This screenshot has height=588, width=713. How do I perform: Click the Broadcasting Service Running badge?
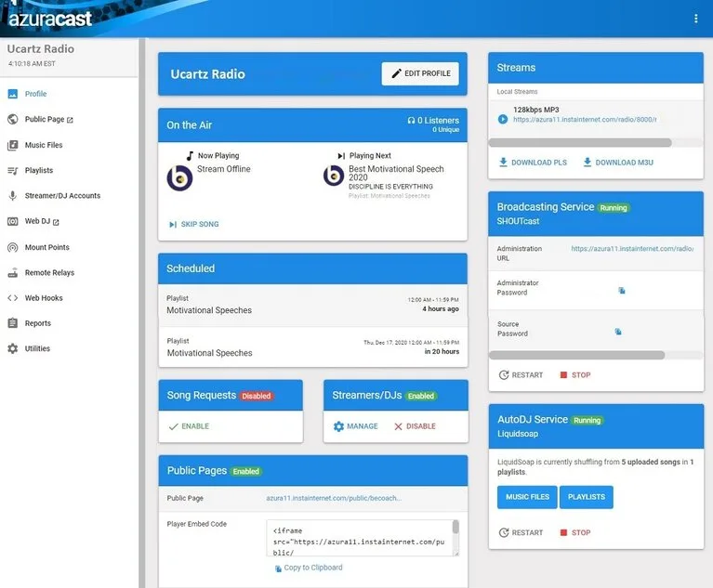coord(613,208)
